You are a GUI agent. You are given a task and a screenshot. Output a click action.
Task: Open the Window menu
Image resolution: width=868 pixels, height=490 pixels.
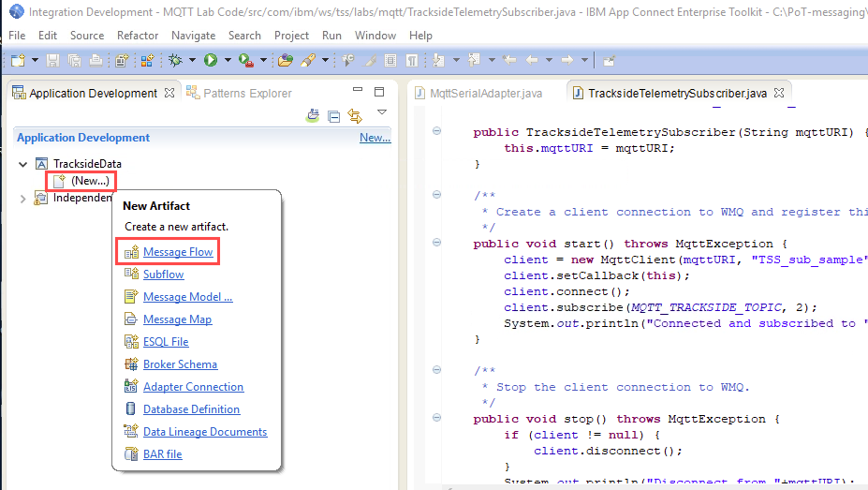375,36
